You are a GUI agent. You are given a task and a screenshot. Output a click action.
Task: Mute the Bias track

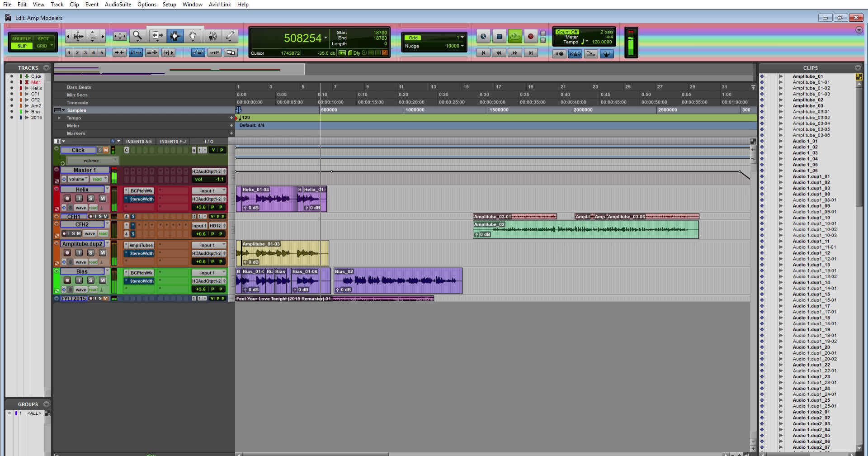(x=103, y=280)
